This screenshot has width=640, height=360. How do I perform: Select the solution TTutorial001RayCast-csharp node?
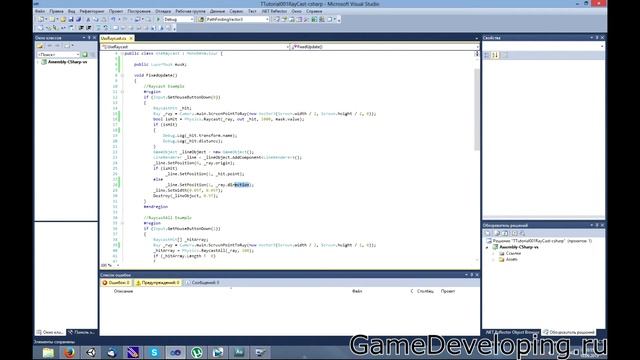pyautogui.click(x=540, y=241)
